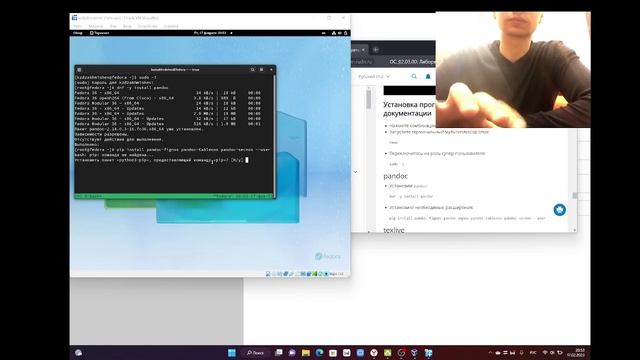Close the VirtualBox window
The width and height of the screenshot is (640, 360).
(343, 18)
